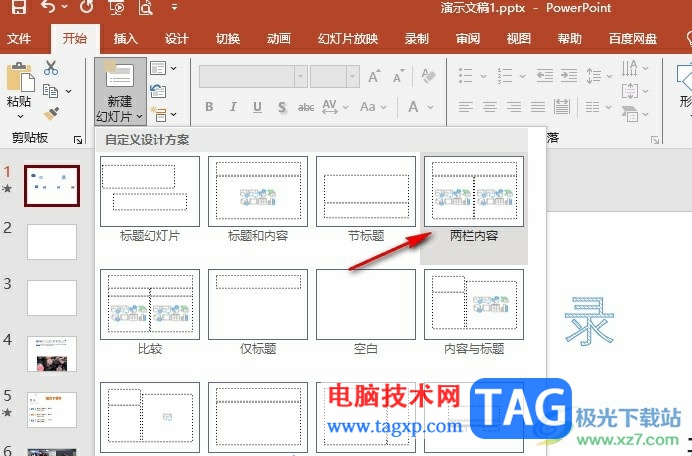This screenshot has height=456, width=692.
Task: Open the Align Text icon
Action: (x=630, y=91)
